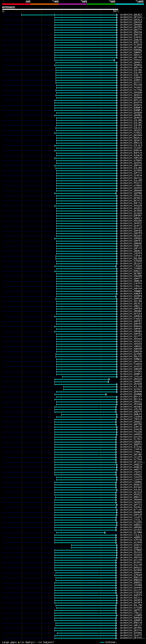Click the alignment arrowhead of the P94010 row
146x644 pixels.
[115, 60]
